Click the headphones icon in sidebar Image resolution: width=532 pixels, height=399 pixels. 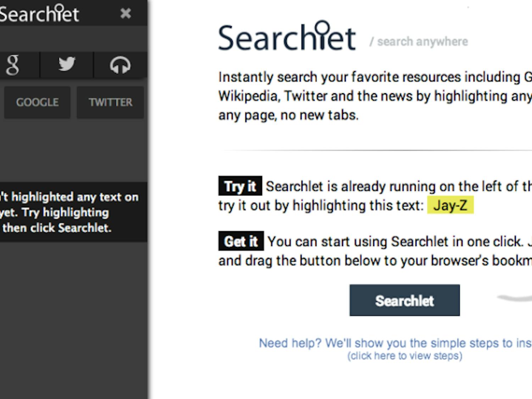coord(120,65)
